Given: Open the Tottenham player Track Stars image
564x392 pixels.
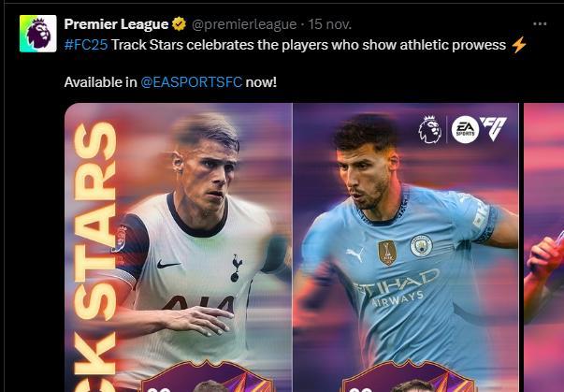Looking at the screenshot, I should [179, 247].
